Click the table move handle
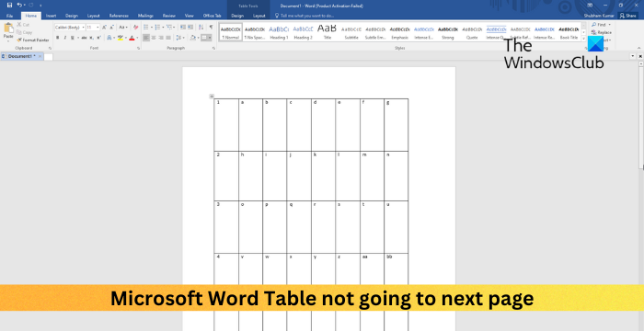Image resolution: width=644 pixels, height=331 pixels. pos(212,97)
